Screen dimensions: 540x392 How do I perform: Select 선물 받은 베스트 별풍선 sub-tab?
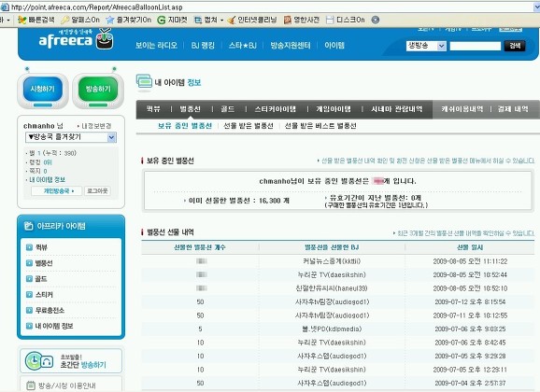click(x=320, y=126)
